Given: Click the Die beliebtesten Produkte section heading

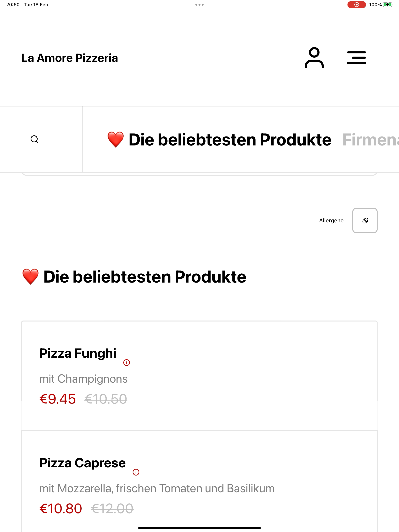Looking at the screenshot, I should 134,277.
